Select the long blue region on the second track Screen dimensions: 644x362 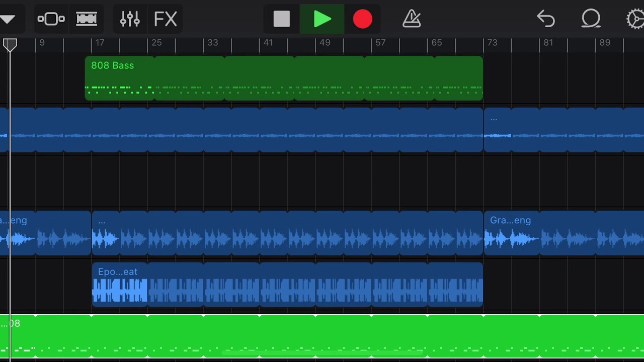coord(242,130)
